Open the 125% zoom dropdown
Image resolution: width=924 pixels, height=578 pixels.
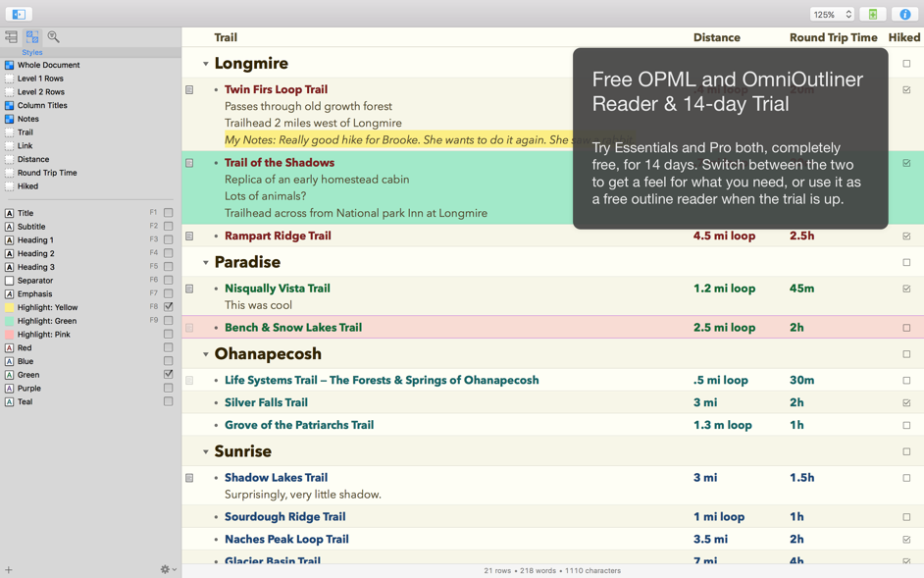click(x=831, y=15)
